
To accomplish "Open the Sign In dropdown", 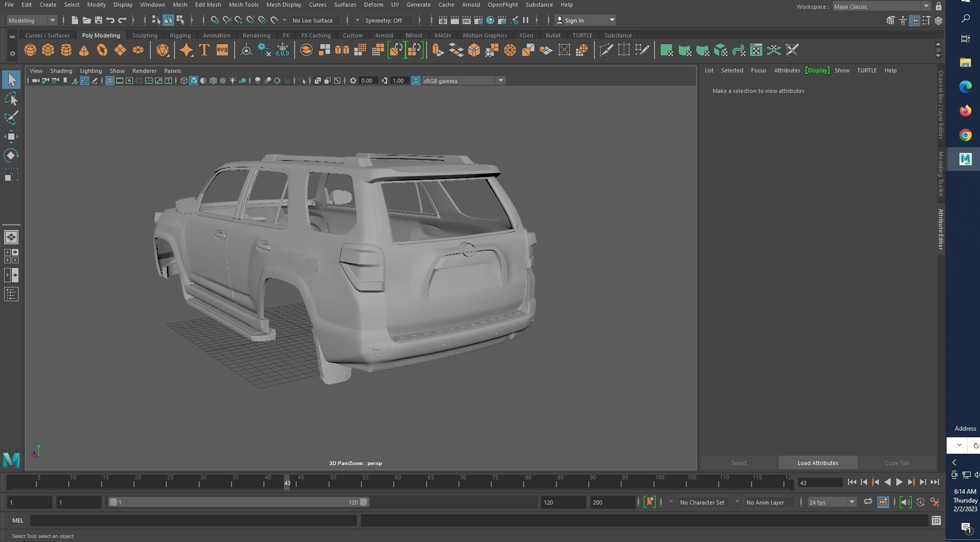I will [586, 21].
